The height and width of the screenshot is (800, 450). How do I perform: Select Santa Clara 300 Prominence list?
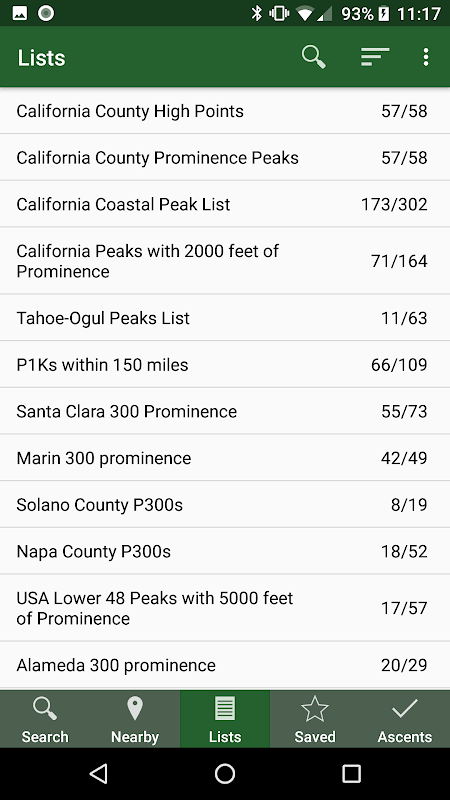[x=225, y=411]
